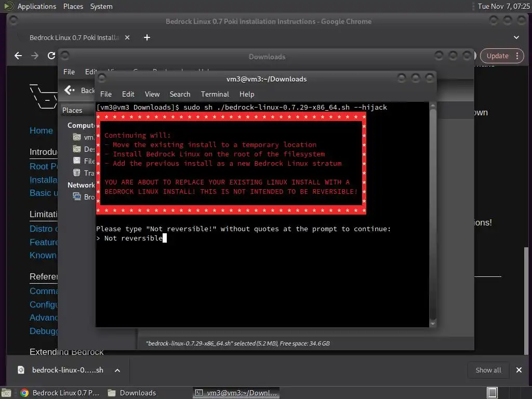The width and height of the screenshot is (532, 399).
Task: Click Known link in Bedrock sidebar
Action: click(43, 255)
